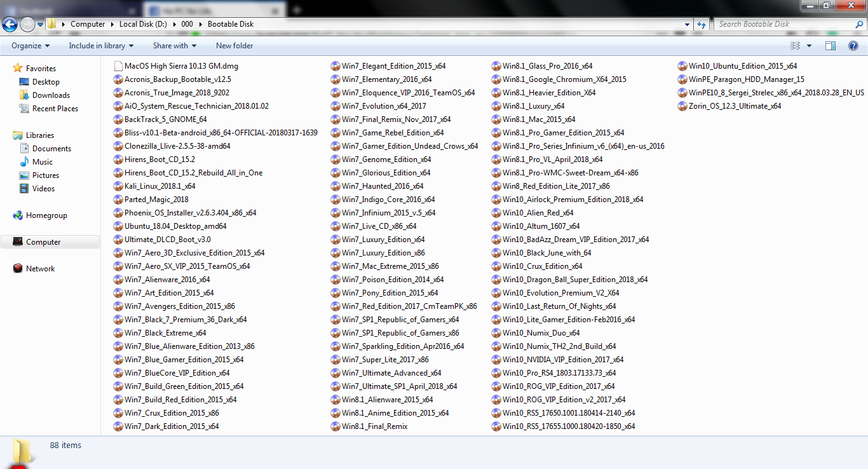Click the Refresh button beside address bar
Screen dimensions: 868x469
[x=702, y=24]
